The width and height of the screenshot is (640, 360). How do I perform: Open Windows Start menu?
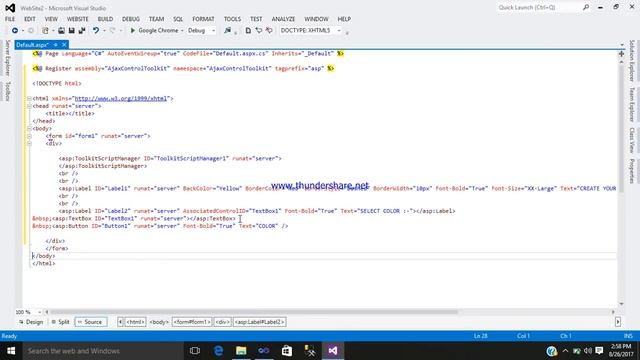11,351
